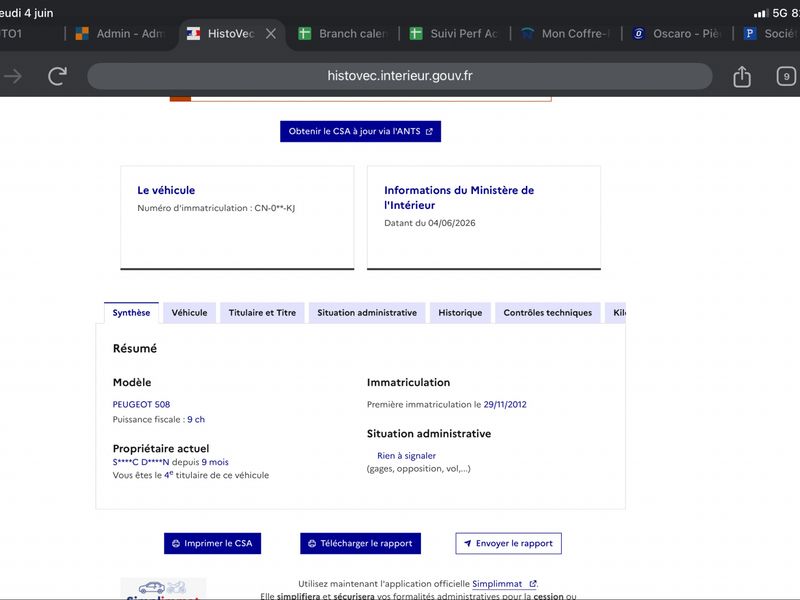Viewport: 800px width, 600px height.
Task: Open the Situation administrative tab
Action: click(x=367, y=313)
